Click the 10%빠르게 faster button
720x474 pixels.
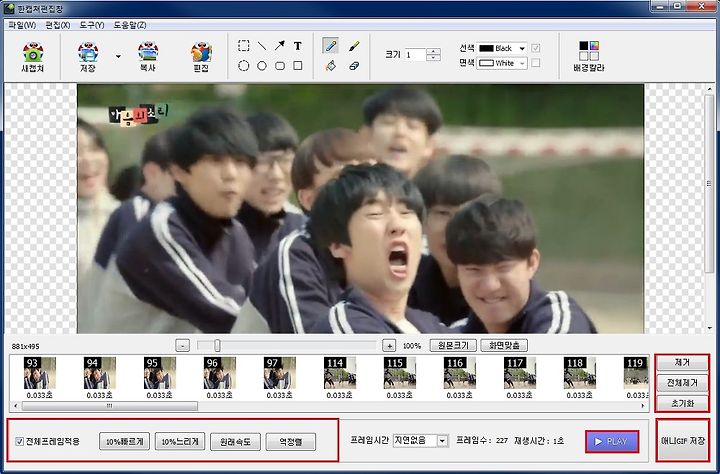[x=124, y=442]
